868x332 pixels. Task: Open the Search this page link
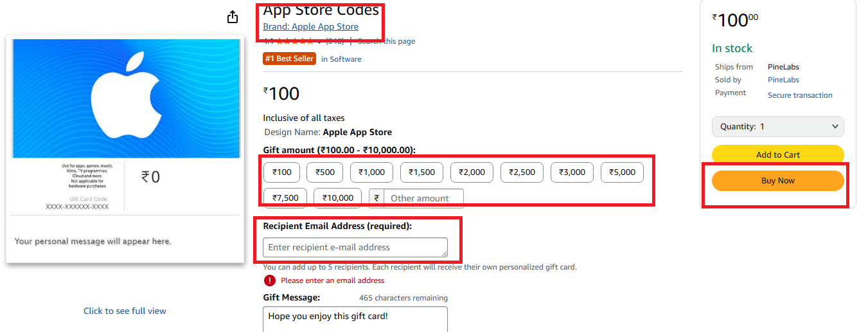click(386, 41)
